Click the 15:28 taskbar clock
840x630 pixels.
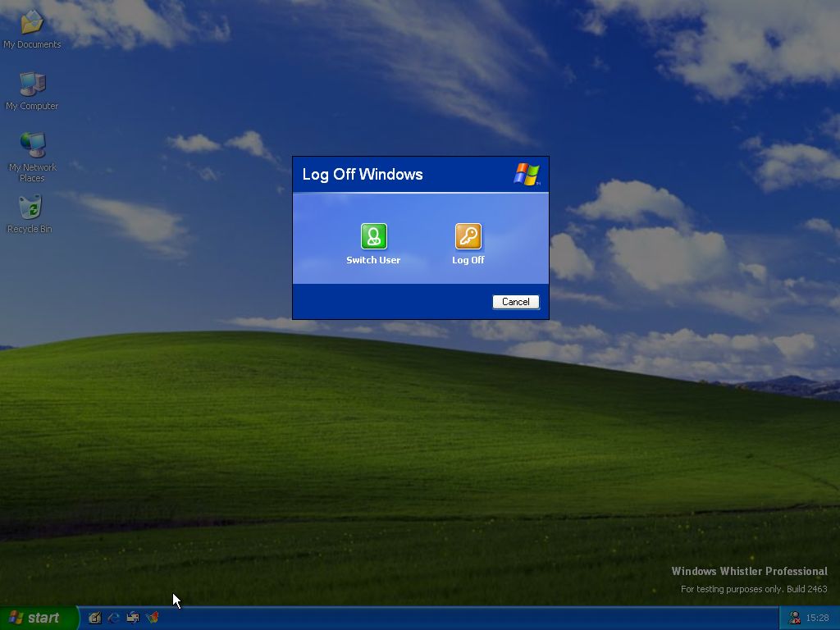click(x=817, y=618)
